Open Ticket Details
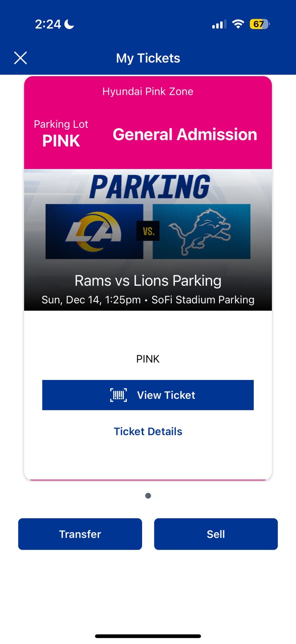Screen dimensions: 296x644 point(148,431)
